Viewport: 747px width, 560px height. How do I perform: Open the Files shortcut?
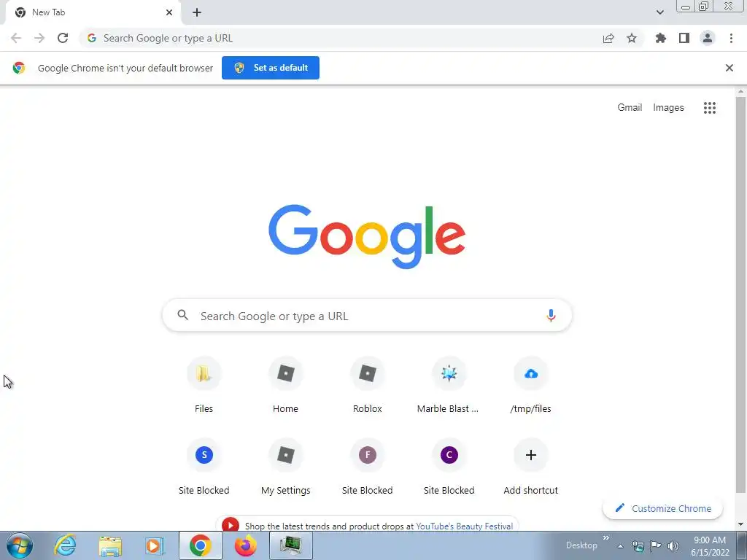point(204,385)
